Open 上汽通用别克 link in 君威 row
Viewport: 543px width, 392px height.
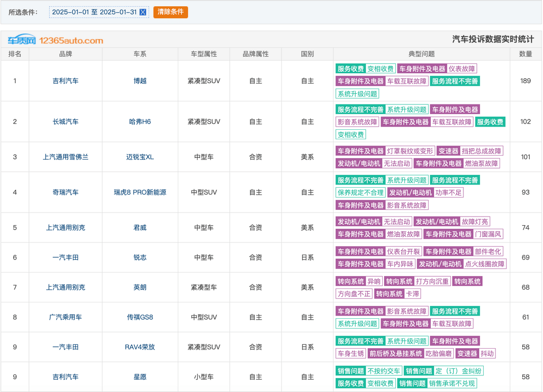pos(66,227)
